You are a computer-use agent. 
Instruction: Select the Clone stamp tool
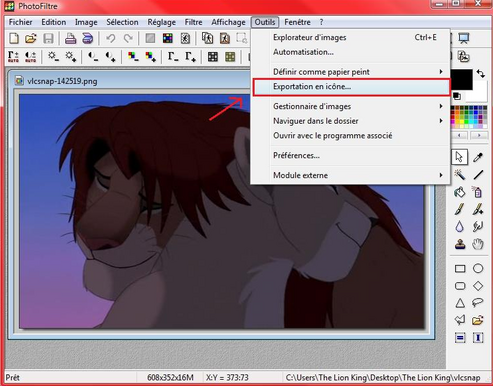click(x=460, y=244)
